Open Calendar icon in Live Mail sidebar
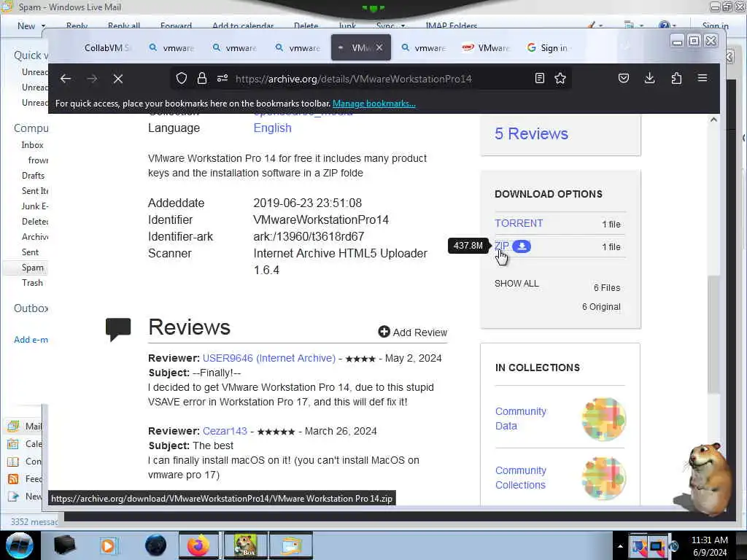The width and height of the screenshot is (747, 560). click(x=13, y=444)
